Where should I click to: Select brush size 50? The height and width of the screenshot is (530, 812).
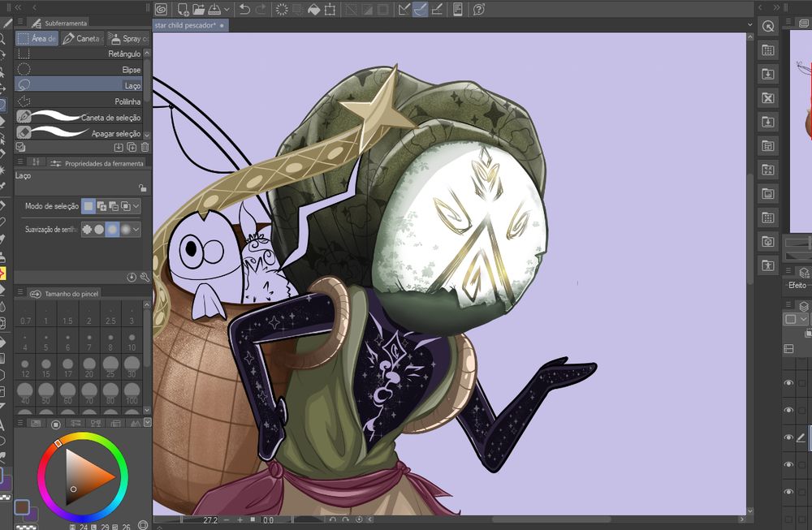tap(46, 393)
